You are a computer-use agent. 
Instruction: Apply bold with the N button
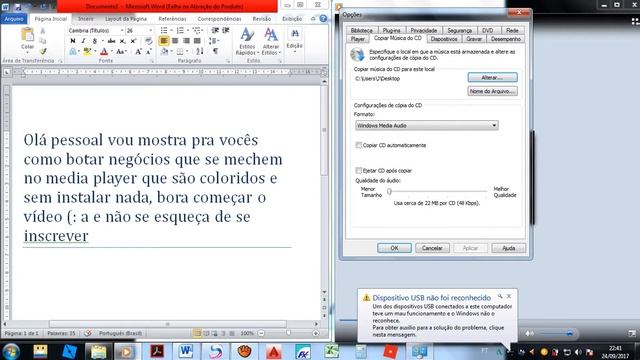click(73, 41)
